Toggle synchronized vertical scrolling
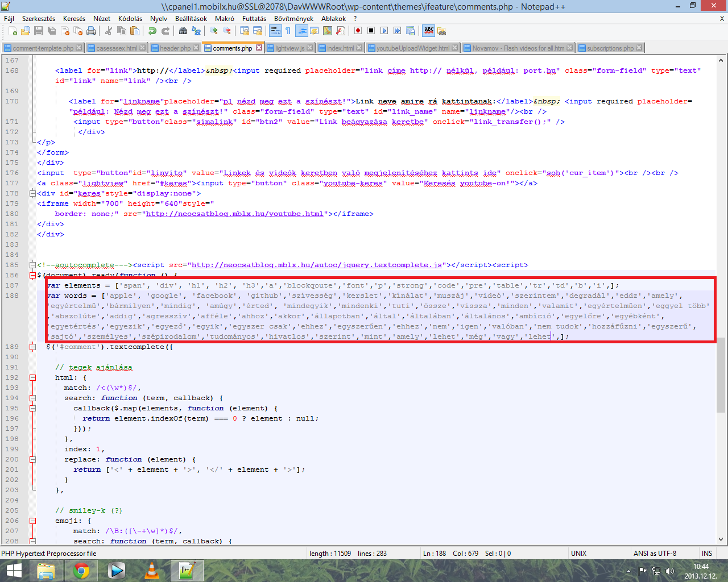 (245, 31)
